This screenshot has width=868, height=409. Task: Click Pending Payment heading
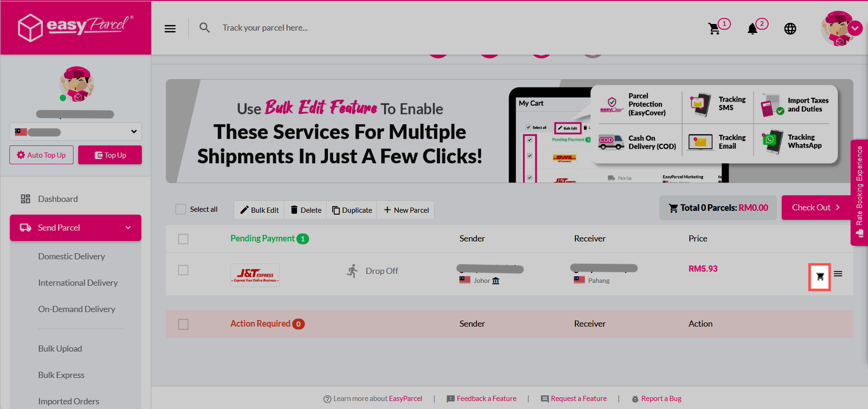pyautogui.click(x=262, y=239)
